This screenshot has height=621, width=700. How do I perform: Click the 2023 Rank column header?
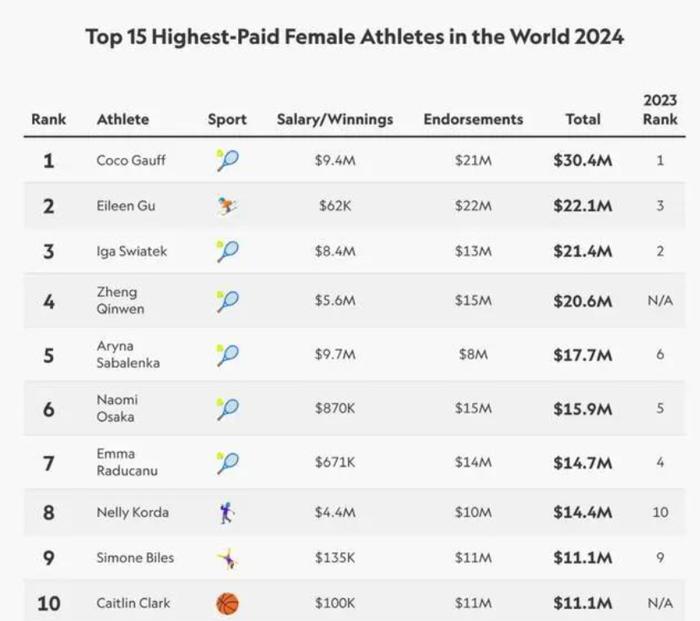tap(660, 109)
